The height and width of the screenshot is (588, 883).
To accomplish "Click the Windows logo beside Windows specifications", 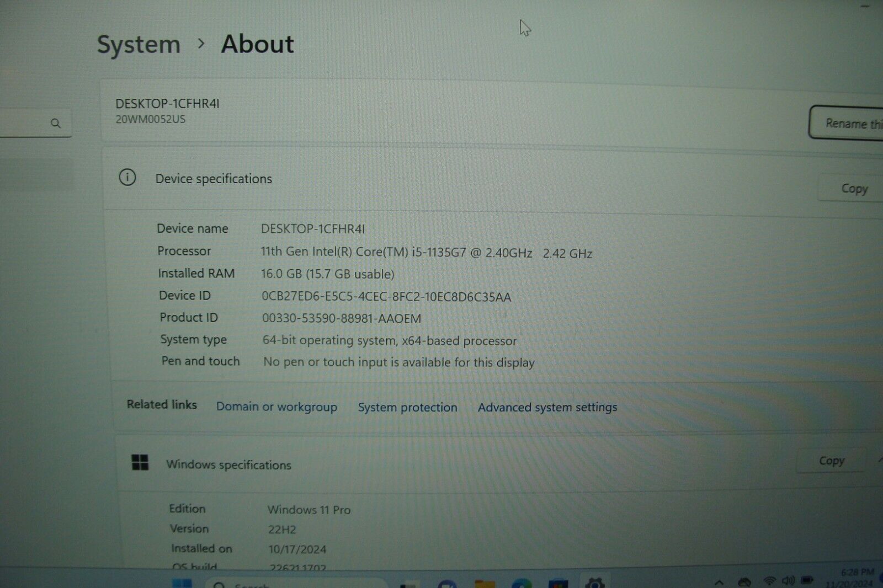I will pyautogui.click(x=140, y=462).
